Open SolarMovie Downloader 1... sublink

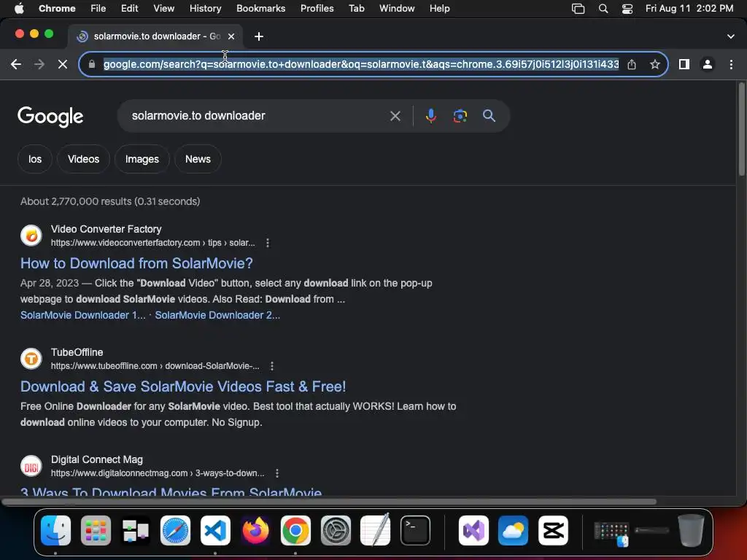pos(83,315)
